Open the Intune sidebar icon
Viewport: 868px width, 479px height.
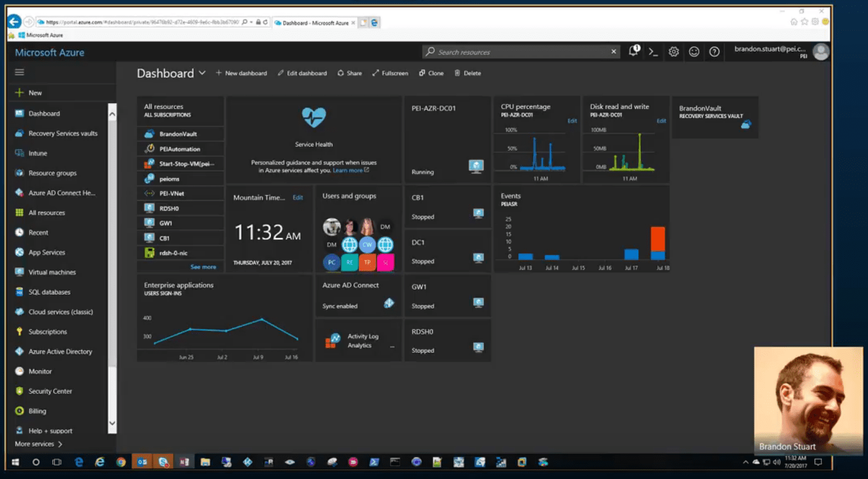pos(19,153)
